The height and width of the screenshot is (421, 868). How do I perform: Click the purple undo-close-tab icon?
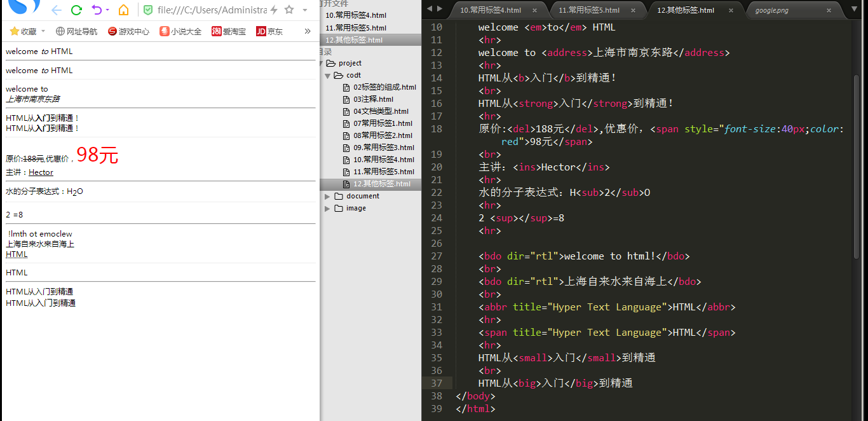coord(97,10)
